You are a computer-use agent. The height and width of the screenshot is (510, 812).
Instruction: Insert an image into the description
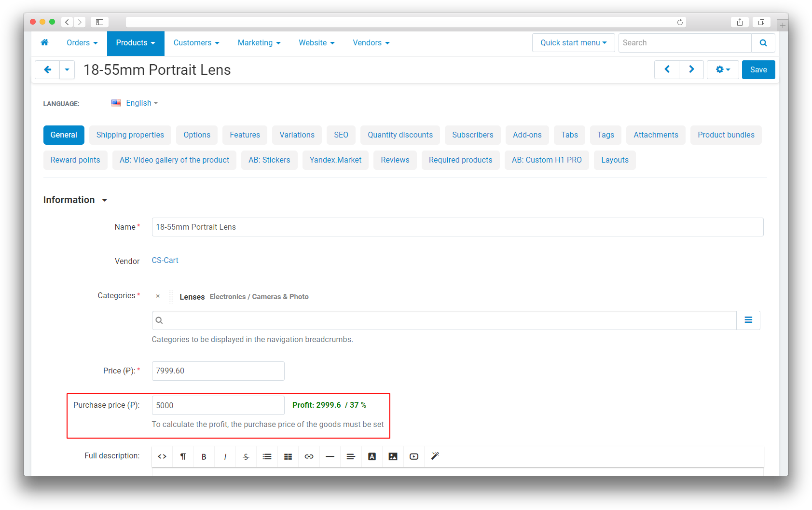point(393,456)
